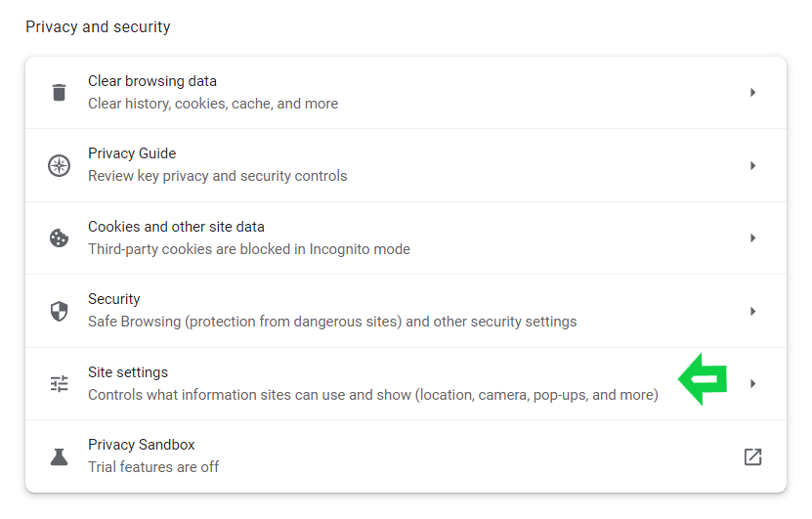The width and height of the screenshot is (812, 519).
Task: Open Security using its right arrow
Action: [752, 311]
